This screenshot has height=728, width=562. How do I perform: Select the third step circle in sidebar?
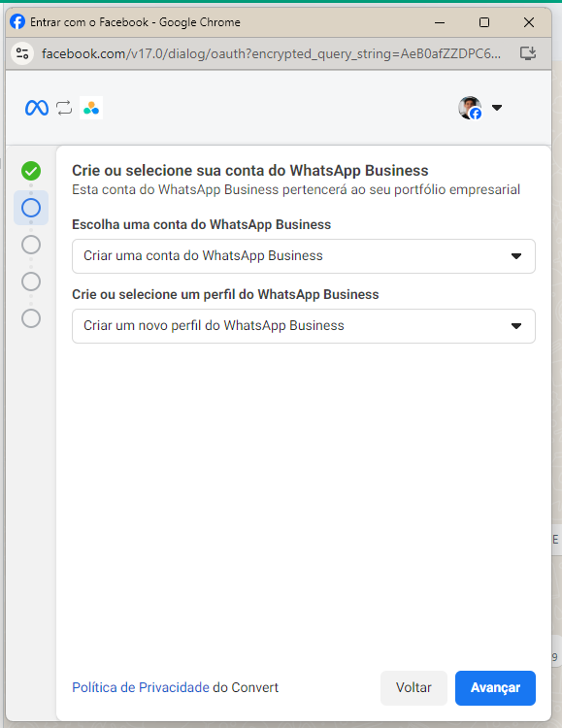(x=31, y=245)
